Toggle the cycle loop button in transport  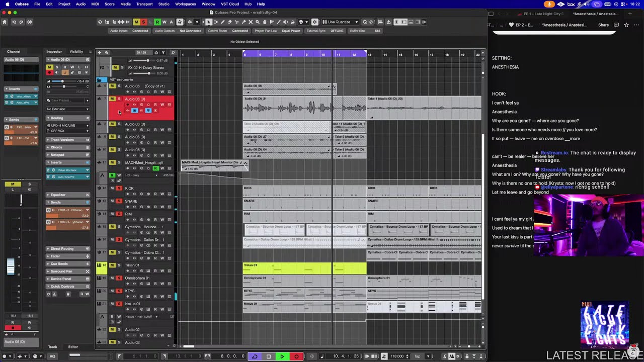coord(255,356)
